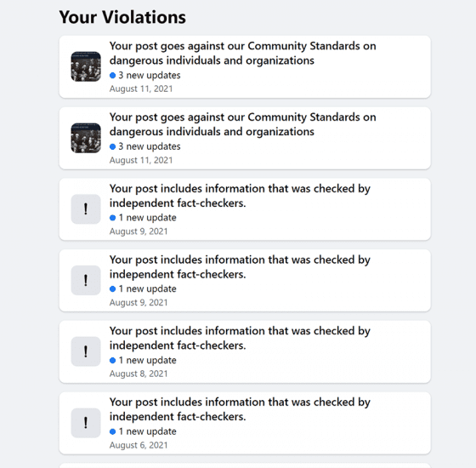Click the 'Your Violations' page heading

122,17
